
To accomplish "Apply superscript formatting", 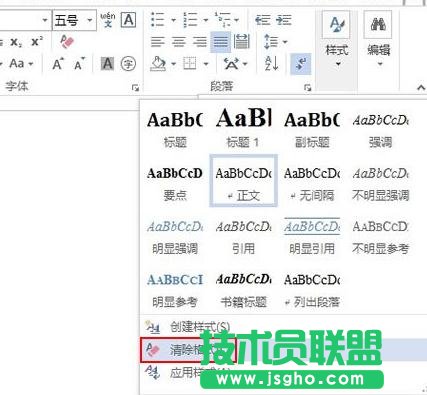I will (x=37, y=42).
